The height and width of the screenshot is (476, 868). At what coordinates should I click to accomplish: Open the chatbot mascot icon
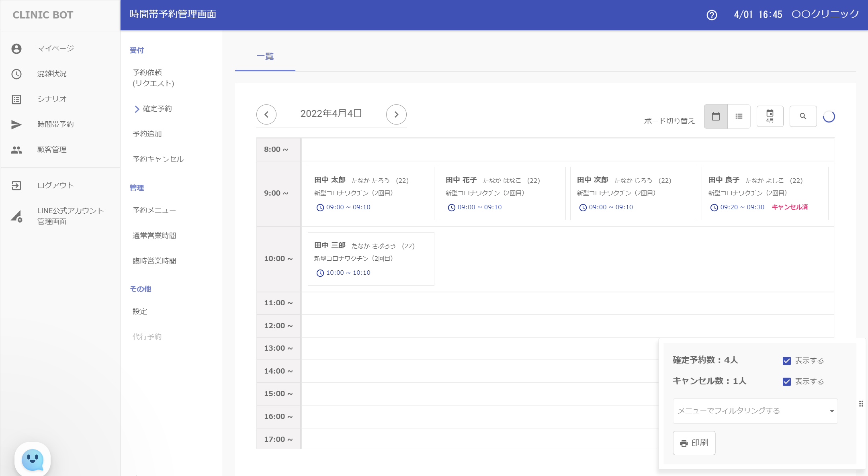coord(33,460)
